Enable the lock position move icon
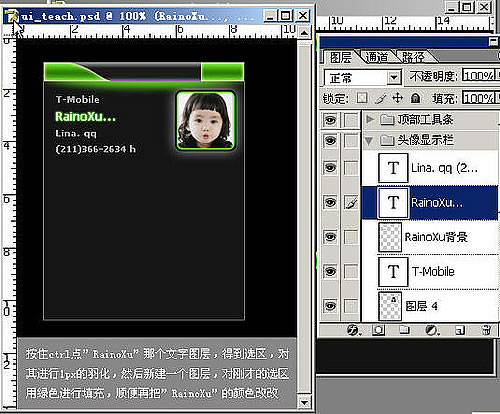This screenshot has width=500, height=414. coord(397,98)
